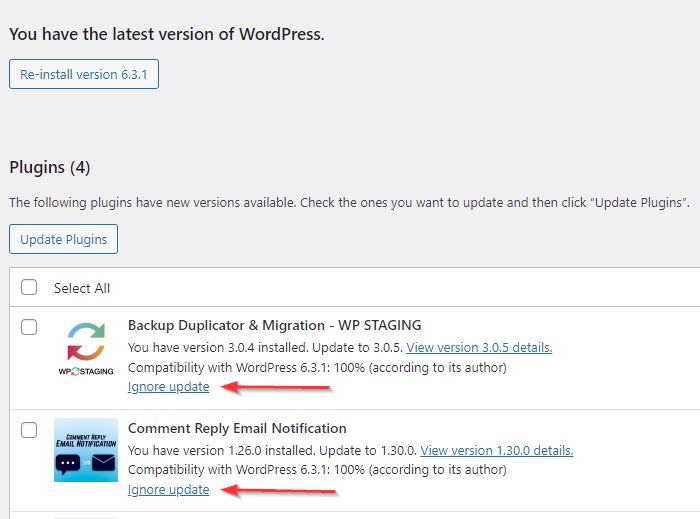Click the Re-install version 6.3.1 button

(84, 74)
